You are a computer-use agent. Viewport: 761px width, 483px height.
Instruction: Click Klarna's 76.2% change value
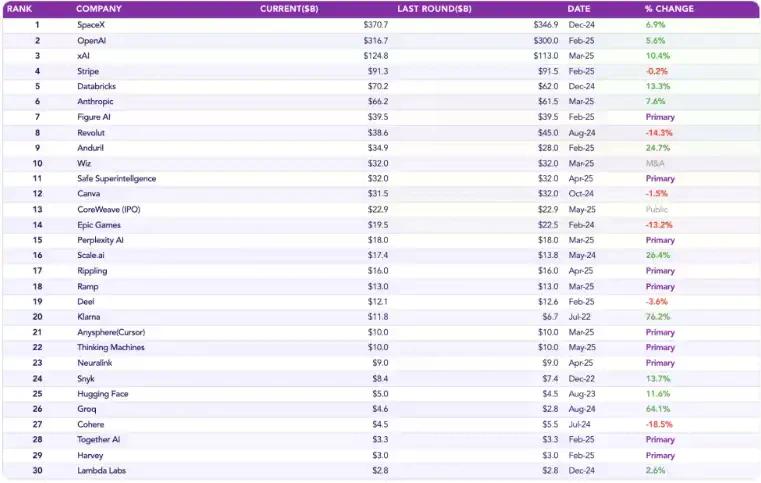pyautogui.click(x=658, y=317)
